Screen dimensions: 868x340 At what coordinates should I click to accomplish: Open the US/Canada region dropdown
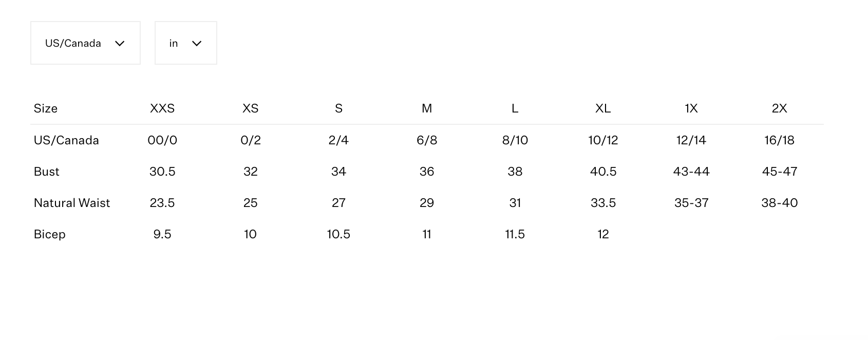click(85, 43)
